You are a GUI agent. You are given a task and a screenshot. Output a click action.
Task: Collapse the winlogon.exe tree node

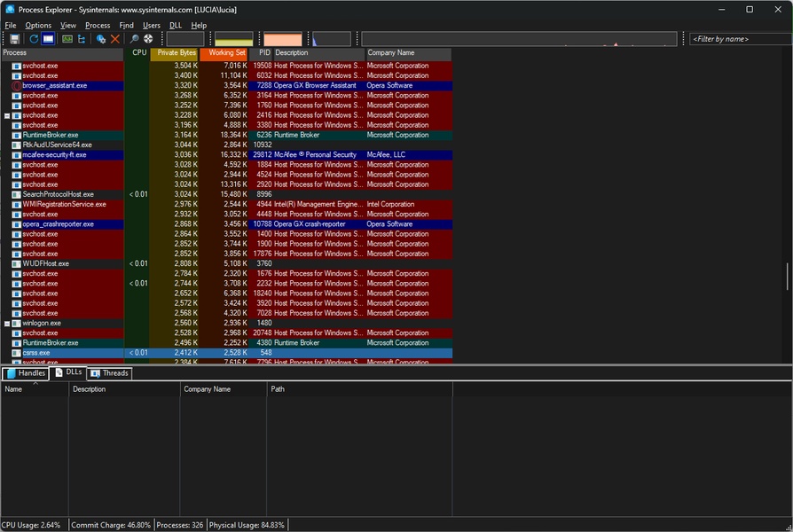[x=7, y=324]
